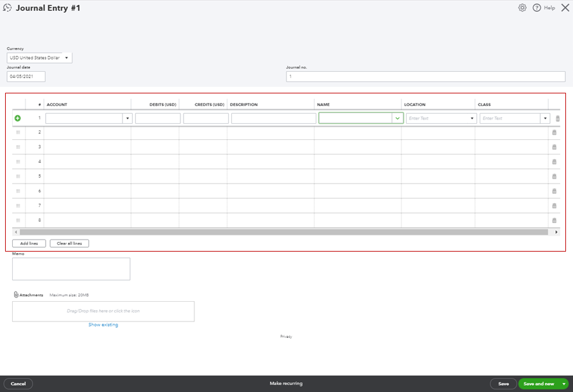The width and height of the screenshot is (573, 392).
Task: Open the LOCATION picker on line 1
Action: (x=471, y=118)
